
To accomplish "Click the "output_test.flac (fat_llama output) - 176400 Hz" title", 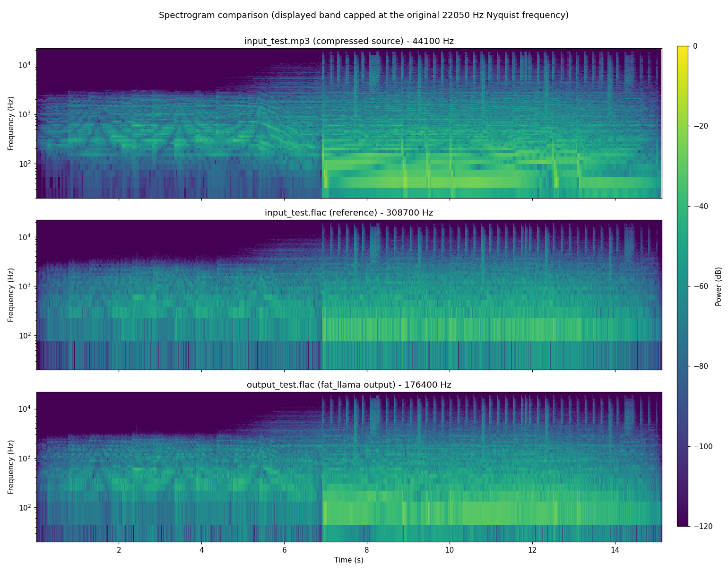I will (349, 385).
